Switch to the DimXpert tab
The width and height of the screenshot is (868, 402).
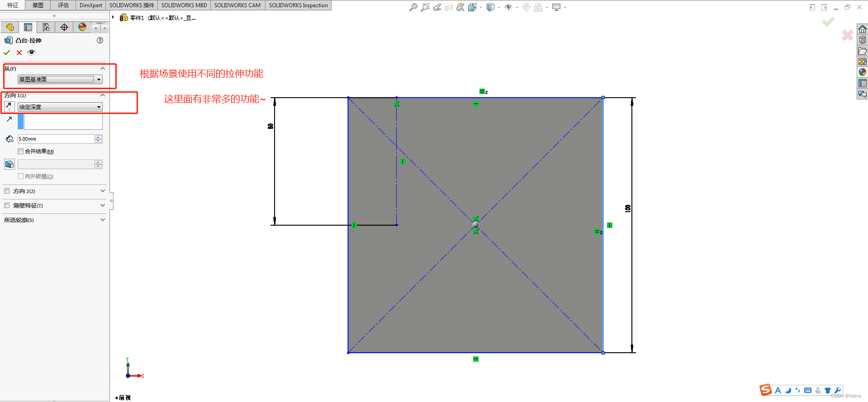pos(91,5)
